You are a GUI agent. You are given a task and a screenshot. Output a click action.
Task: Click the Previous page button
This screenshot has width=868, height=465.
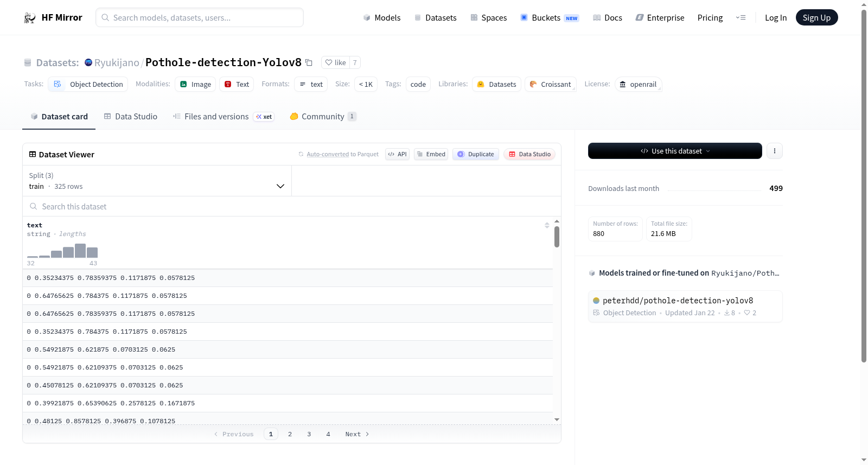click(x=234, y=434)
